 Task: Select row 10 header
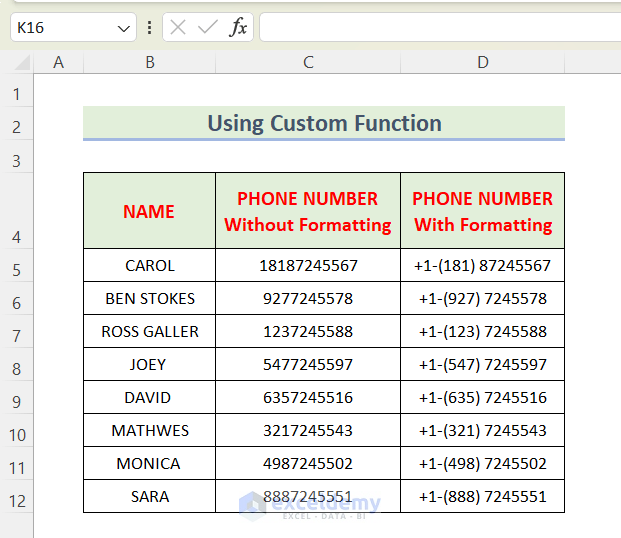(x=17, y=431)
